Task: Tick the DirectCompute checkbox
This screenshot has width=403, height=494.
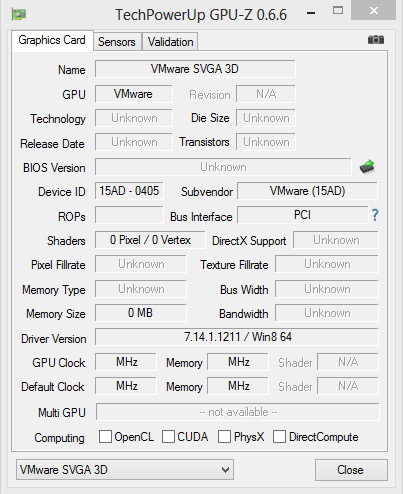Action: click(279, 437)
